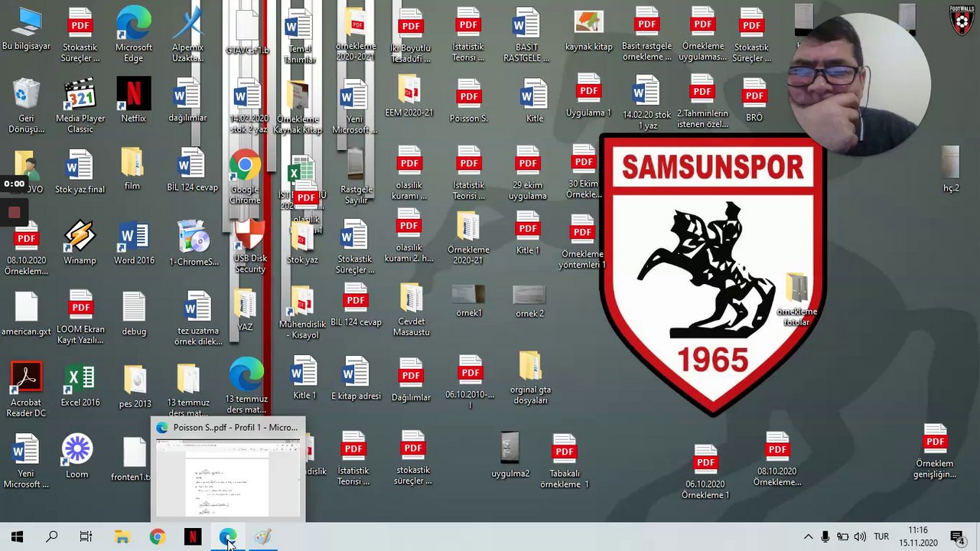Image resolution: width=980 pixels, height=551 pixels.
Task: Select the Alpemix Uzaktan shortcut icon
Action: pyautogui.click(x=188, y=34)
